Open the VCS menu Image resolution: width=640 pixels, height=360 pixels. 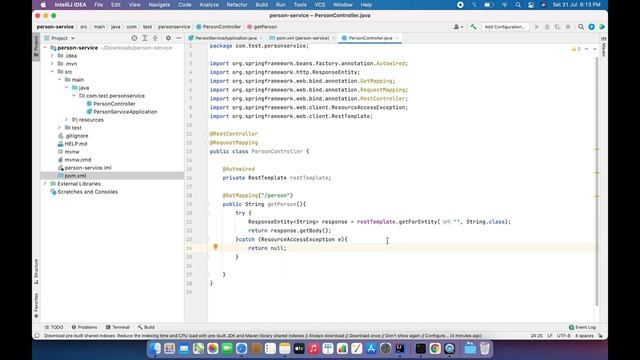click(320, 5)
